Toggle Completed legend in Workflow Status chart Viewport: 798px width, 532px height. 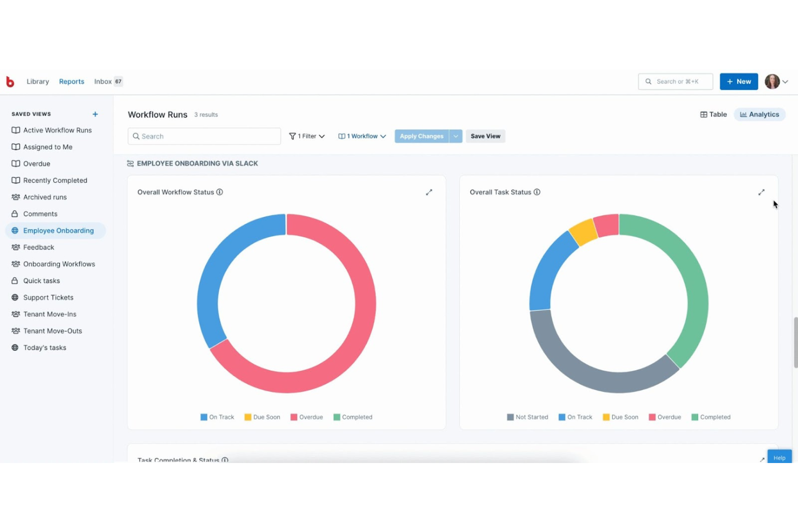[x=353, y=417]
